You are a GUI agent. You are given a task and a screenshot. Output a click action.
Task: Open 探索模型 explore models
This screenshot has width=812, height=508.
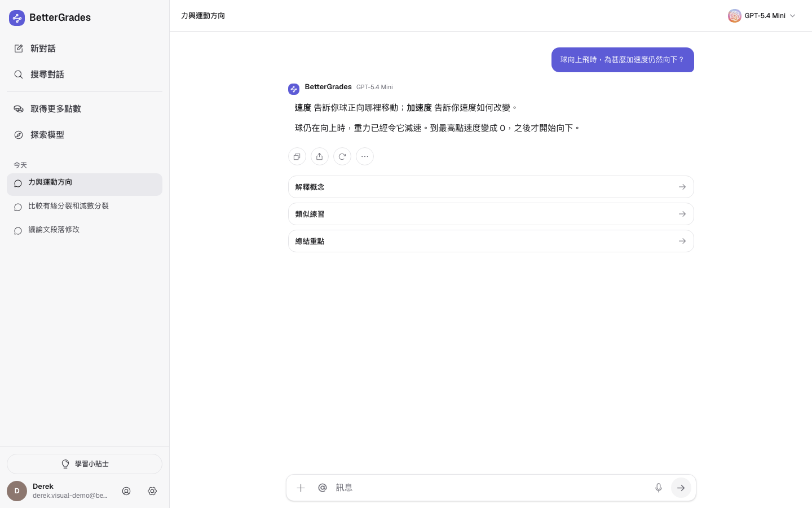(85, 135)
